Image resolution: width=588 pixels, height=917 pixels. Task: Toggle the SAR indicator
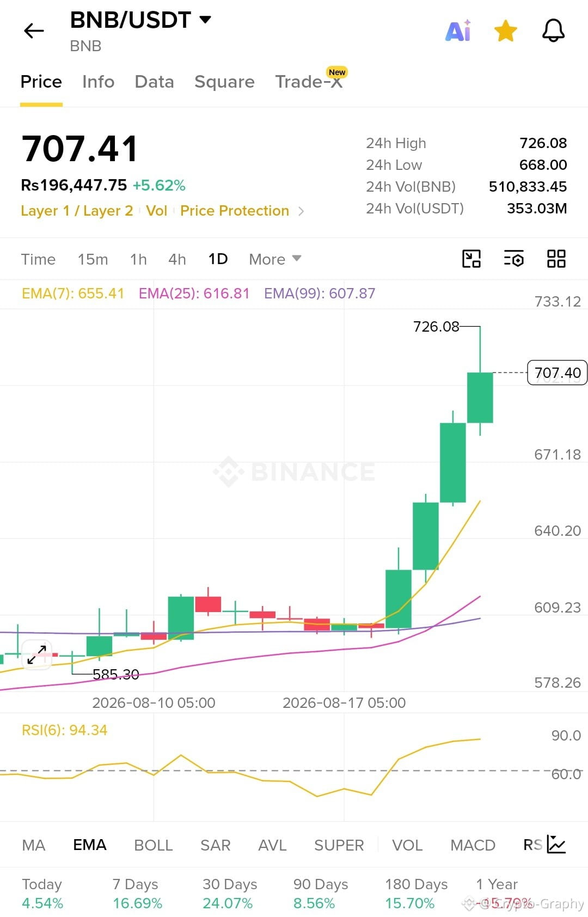(x=216, y=845)
